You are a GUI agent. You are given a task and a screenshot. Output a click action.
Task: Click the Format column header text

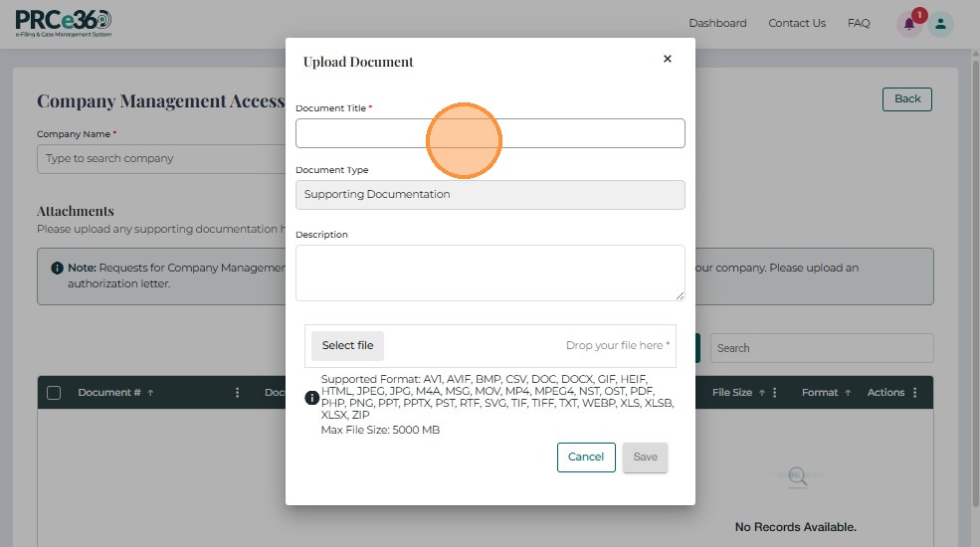point(820,392)
